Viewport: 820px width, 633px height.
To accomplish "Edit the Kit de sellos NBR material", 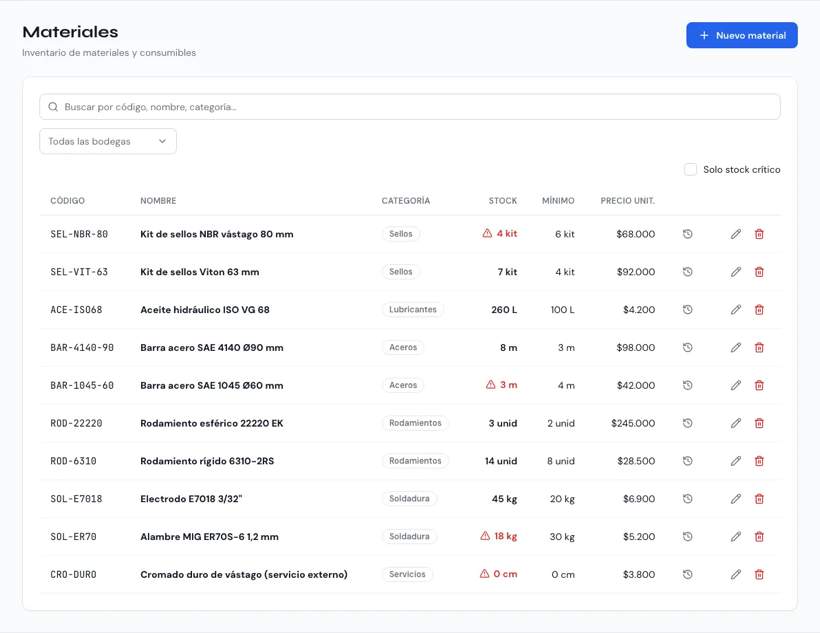I will pyautogui.click(x=736, y=234).
